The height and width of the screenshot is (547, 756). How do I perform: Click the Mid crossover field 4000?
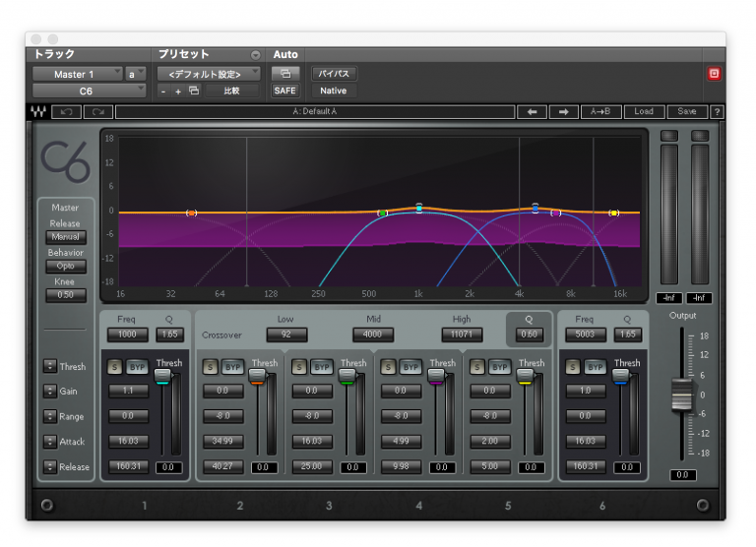point(373,334)
